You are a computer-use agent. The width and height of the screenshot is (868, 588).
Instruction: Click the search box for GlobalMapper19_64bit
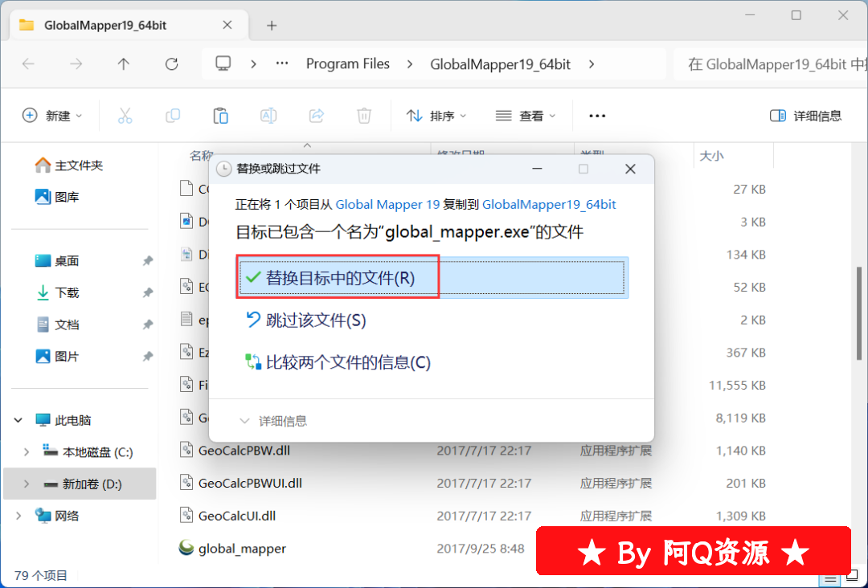coord(771,64)
